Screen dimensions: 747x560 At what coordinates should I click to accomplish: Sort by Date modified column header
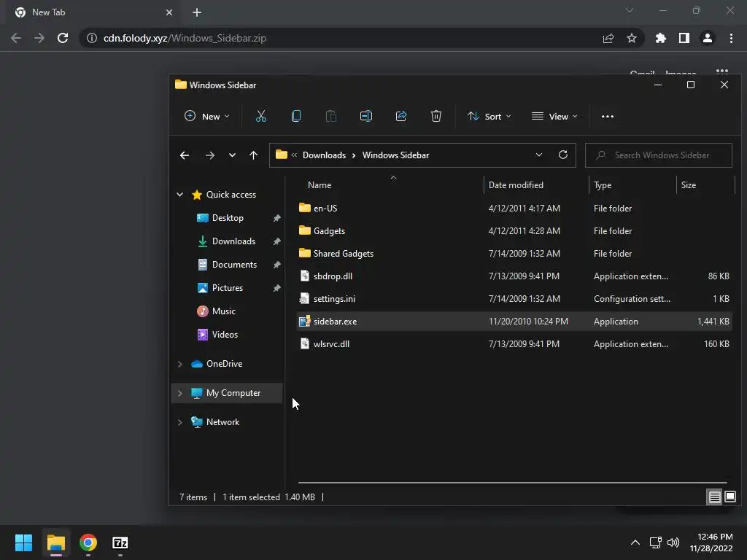[516, 185]
